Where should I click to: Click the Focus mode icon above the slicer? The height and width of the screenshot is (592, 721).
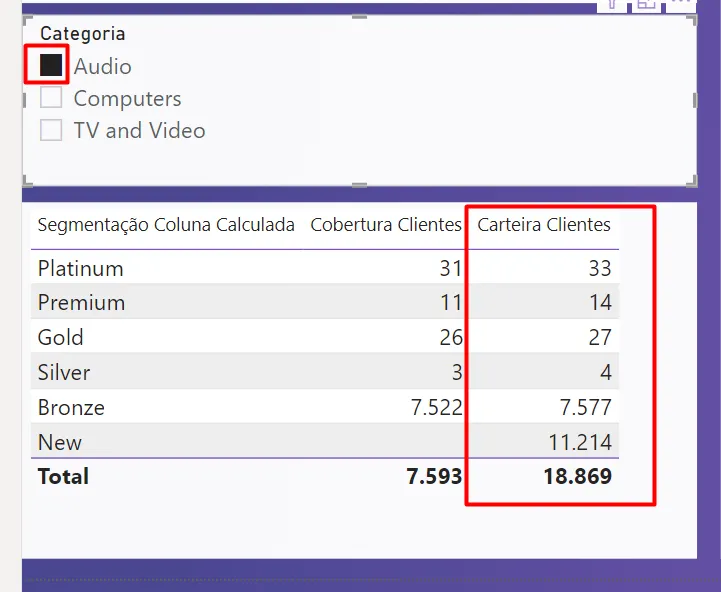(x=646, y=3)
